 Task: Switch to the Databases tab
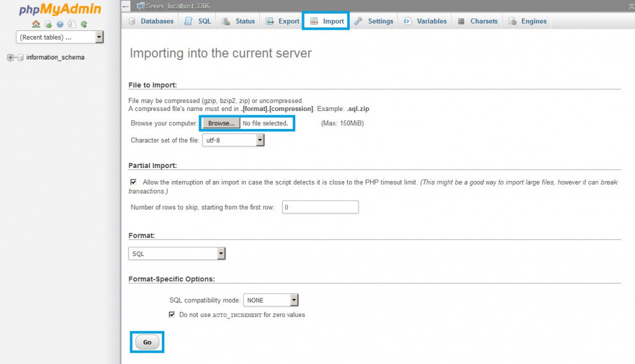151,20
